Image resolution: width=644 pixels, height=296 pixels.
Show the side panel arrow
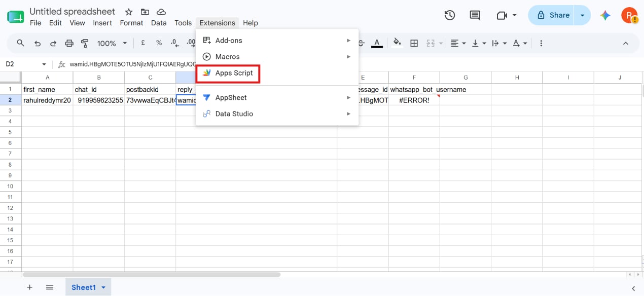point(633,288)
